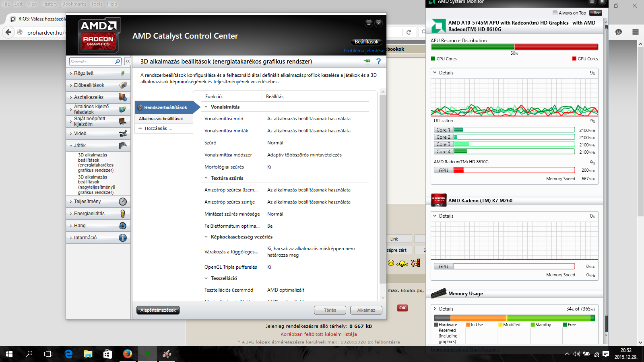Expand the Hang sidebar category
Viewport: 644px width, 362px height.
point(71,226)
